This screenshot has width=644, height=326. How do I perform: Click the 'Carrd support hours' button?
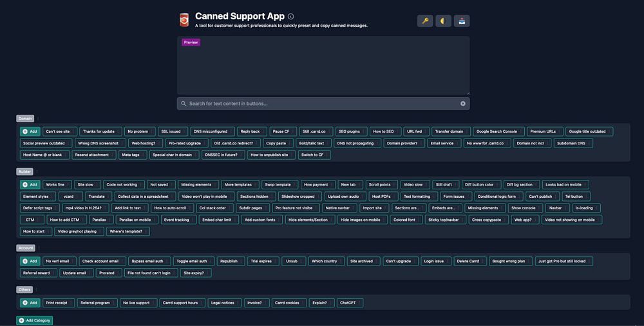[x=182, y=303]
